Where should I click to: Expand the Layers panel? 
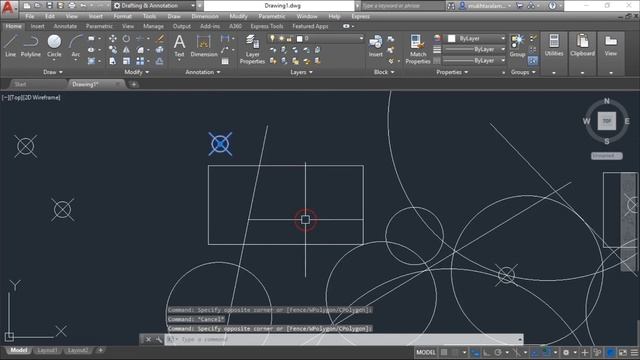coord(301,72)
